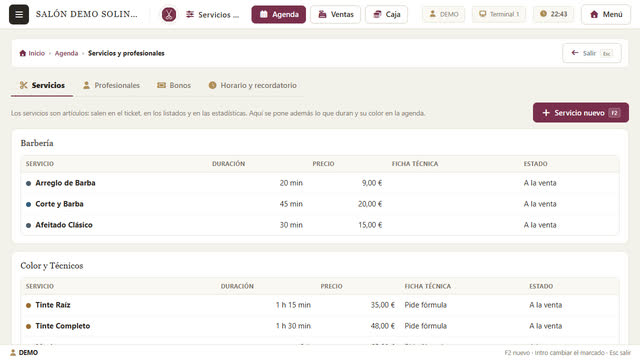The height and width of the screenshot is (360, 640).
Task: Click A la venta status of Tinte Raíz
Action: tap(545, 305)
